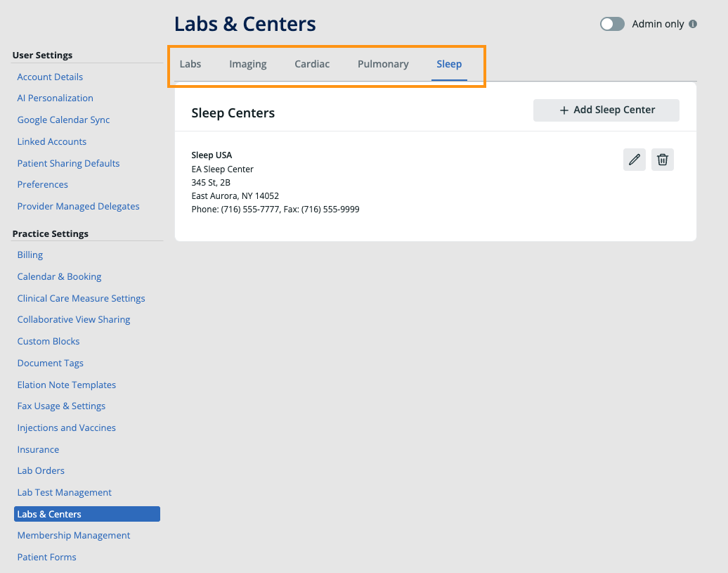The image size is (728, 573).
Task: Click the Sleep Centers heading
Action: 233,112
